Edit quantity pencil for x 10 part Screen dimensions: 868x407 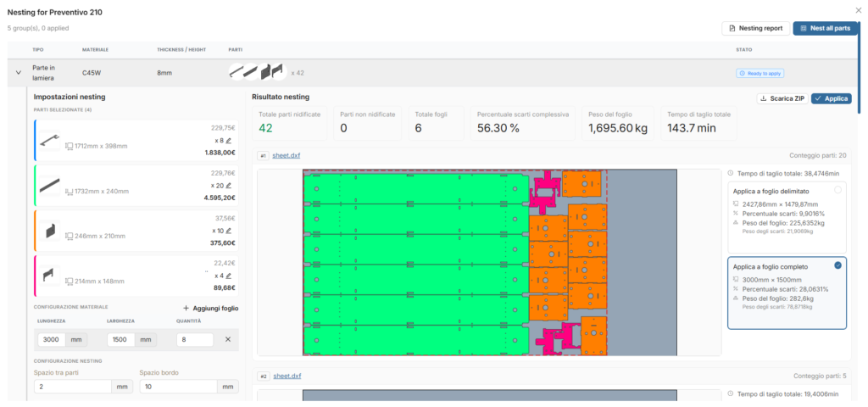pos(229,231)
